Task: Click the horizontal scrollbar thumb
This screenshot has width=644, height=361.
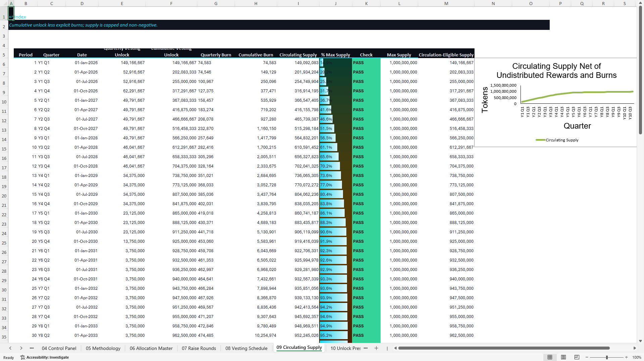Action: (x=504, y=348)
